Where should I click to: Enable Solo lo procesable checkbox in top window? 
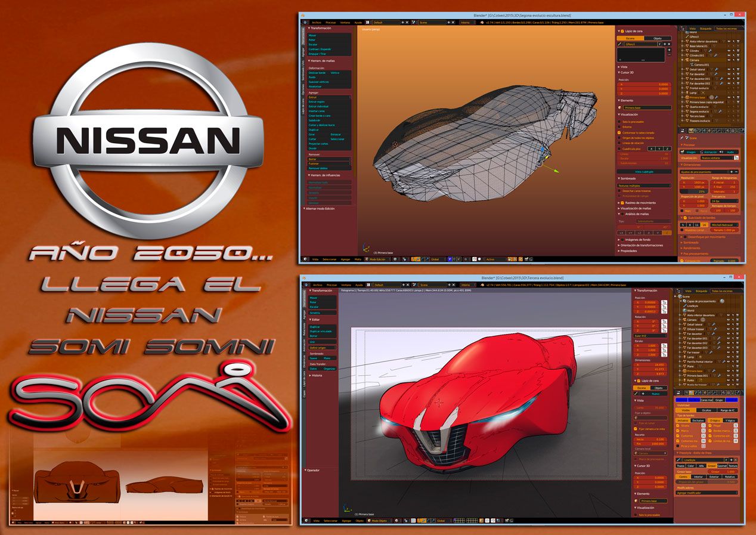[620, 121]
